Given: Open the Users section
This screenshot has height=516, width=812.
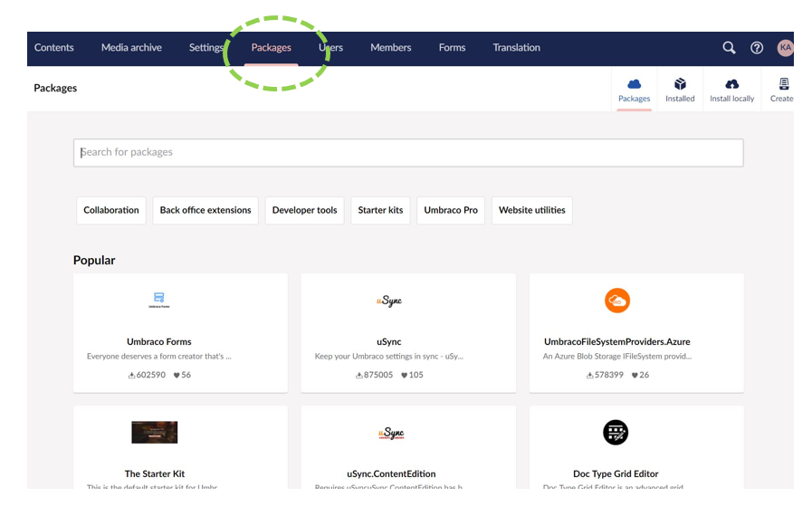Looking at the screenshot, I should pos(331,48).
